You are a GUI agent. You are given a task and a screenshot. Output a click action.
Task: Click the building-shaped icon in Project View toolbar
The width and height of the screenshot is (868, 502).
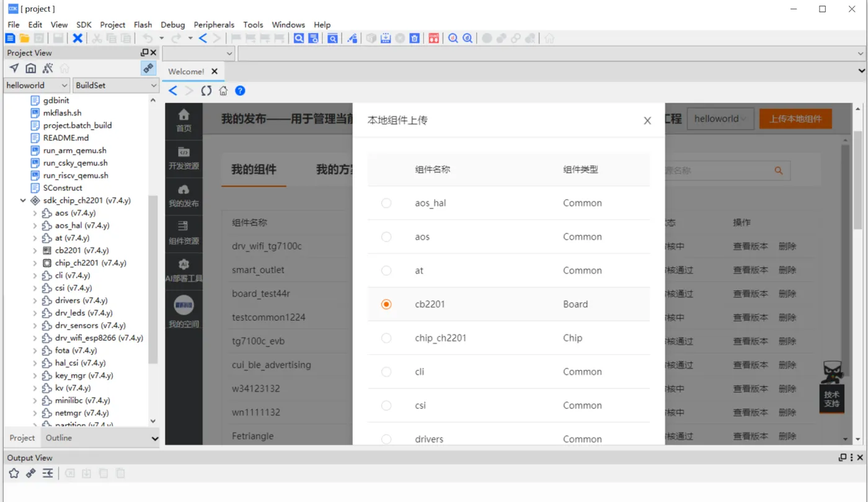(x=30, y=68)
